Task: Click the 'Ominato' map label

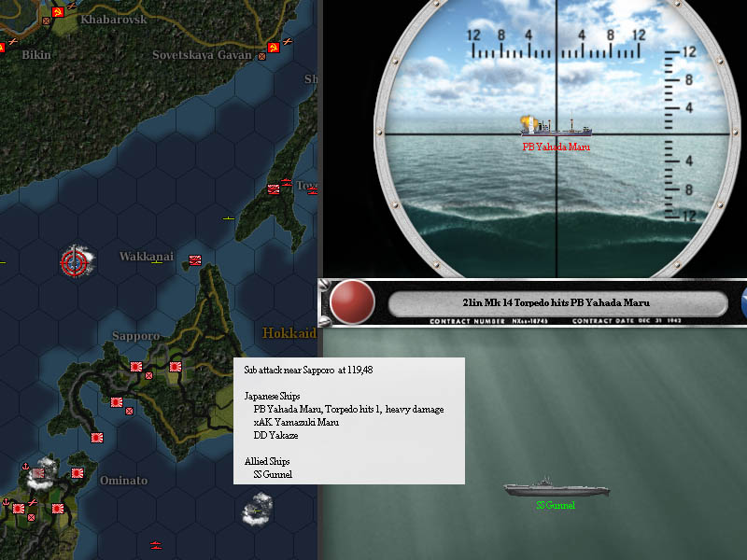Action: tap(124, 480)
